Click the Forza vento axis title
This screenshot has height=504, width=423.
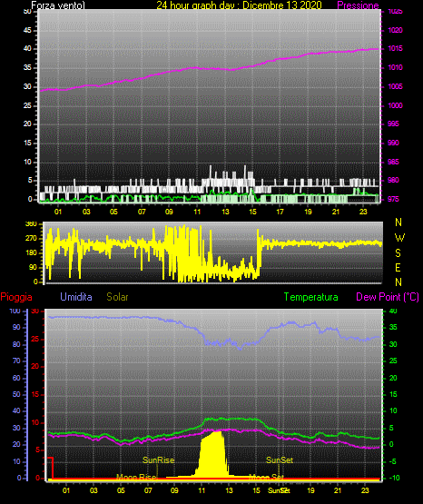coord(58,5)
